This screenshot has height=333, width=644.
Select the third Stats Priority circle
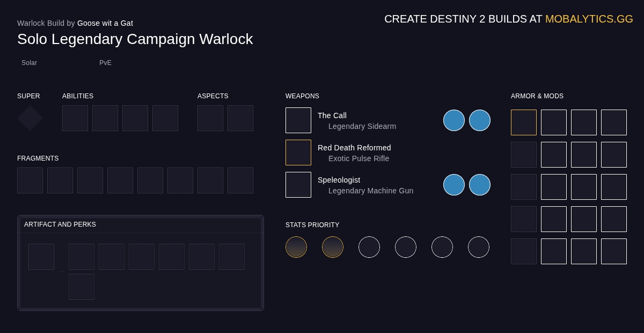pyautogui.click(x=369, y=247)
